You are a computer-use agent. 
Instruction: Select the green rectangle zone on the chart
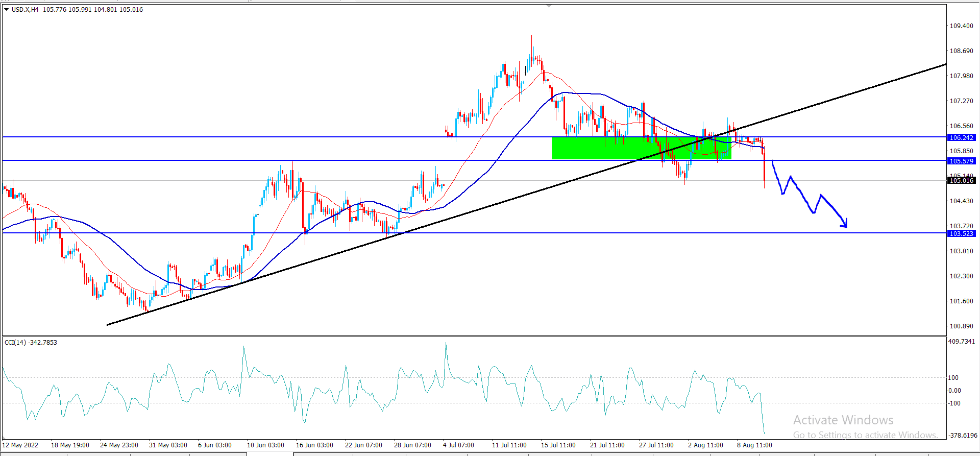coord(642,148)
